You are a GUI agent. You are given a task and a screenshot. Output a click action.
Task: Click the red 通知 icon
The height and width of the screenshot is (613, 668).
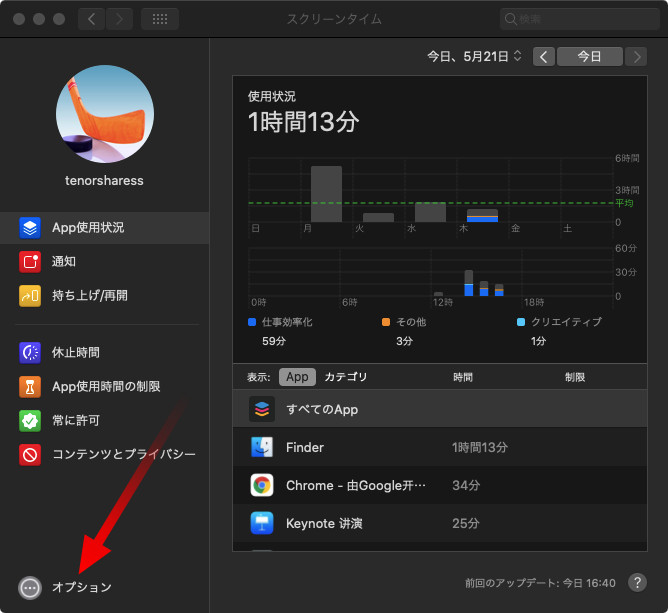pos(30,262)
